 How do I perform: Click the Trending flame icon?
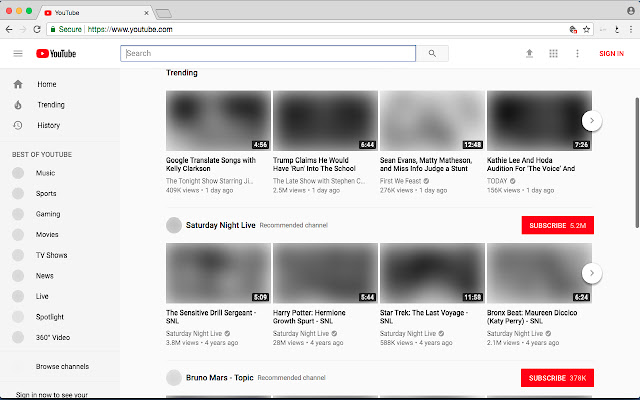(18, 105)
